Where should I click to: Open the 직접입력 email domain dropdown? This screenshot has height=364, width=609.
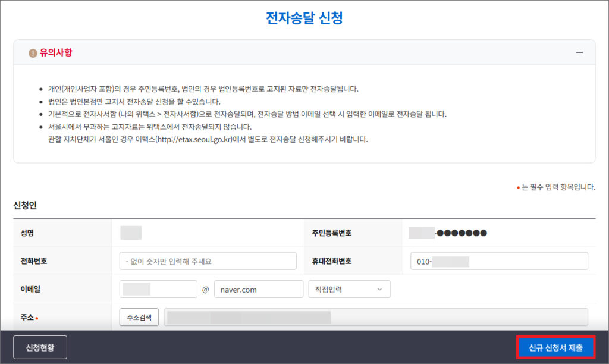coord(349,290)
